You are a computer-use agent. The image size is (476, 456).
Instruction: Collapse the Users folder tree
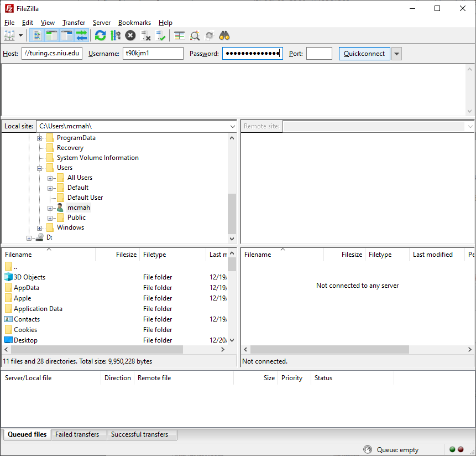[x=40, y=167]
